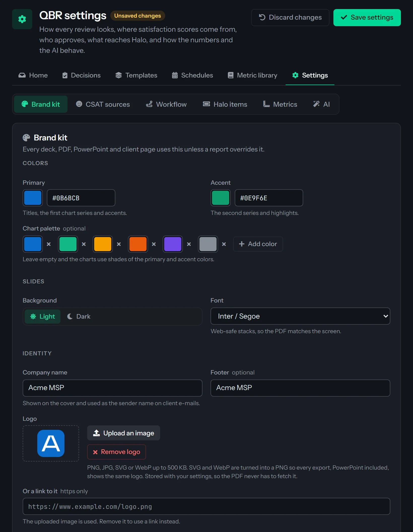Image resolution: width=413 pixels, height=532 pixels.
Task: Click the Accent hex field #0E9F6E
Action: [x=269, y=198]
